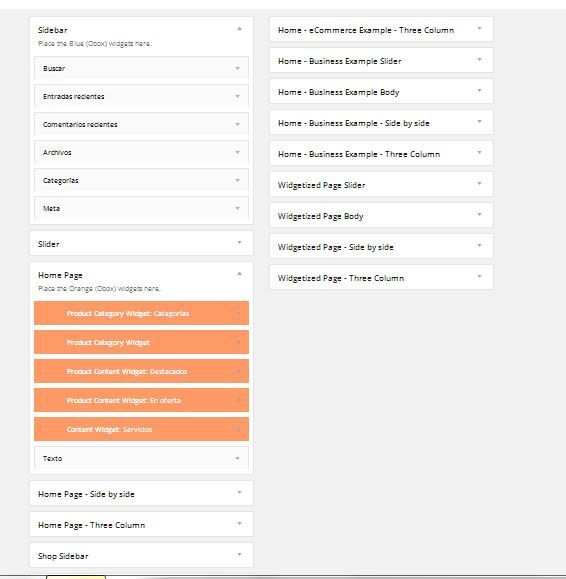Collapse the Sidebar widget area

coord(239,29)
